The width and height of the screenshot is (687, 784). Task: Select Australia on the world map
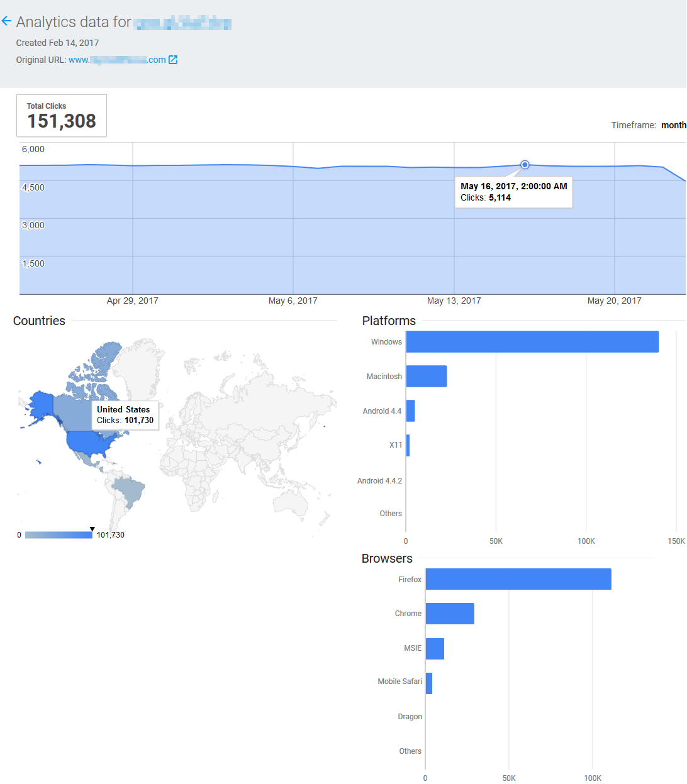pos(291,503)
